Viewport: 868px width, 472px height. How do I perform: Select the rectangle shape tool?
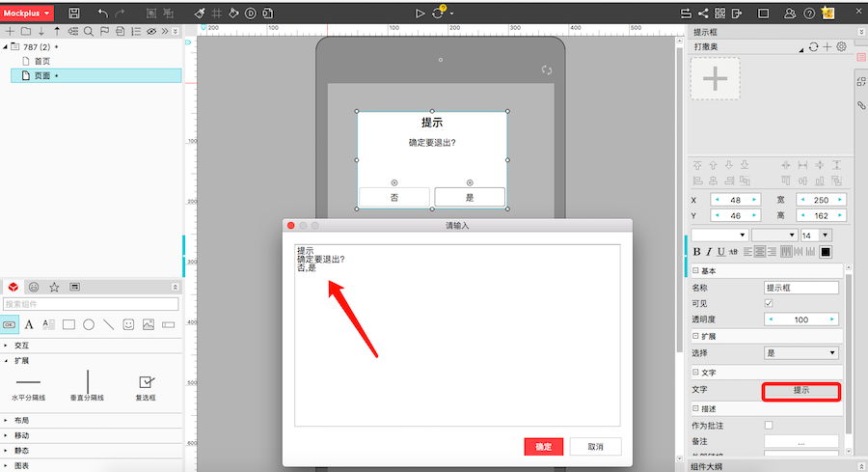click(x=68, y=324)
